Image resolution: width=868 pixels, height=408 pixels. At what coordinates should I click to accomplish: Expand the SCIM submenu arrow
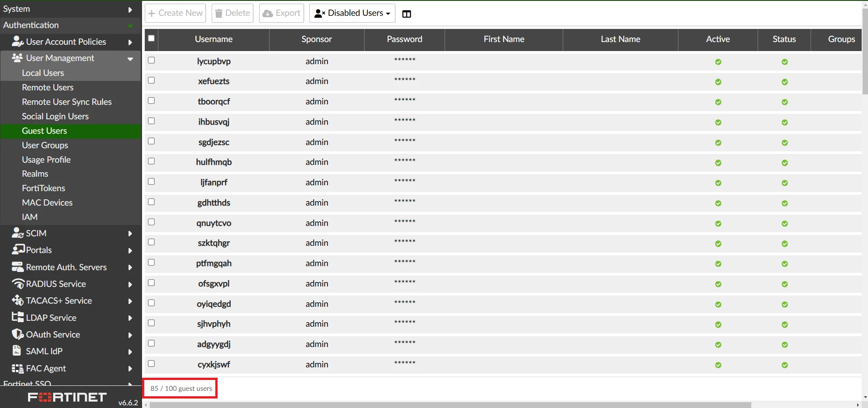[x=130, y=234]
